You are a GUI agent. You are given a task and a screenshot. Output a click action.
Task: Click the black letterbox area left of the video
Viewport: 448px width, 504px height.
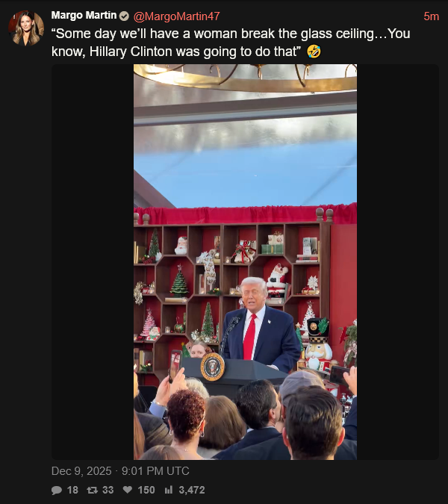coord(93,262)
